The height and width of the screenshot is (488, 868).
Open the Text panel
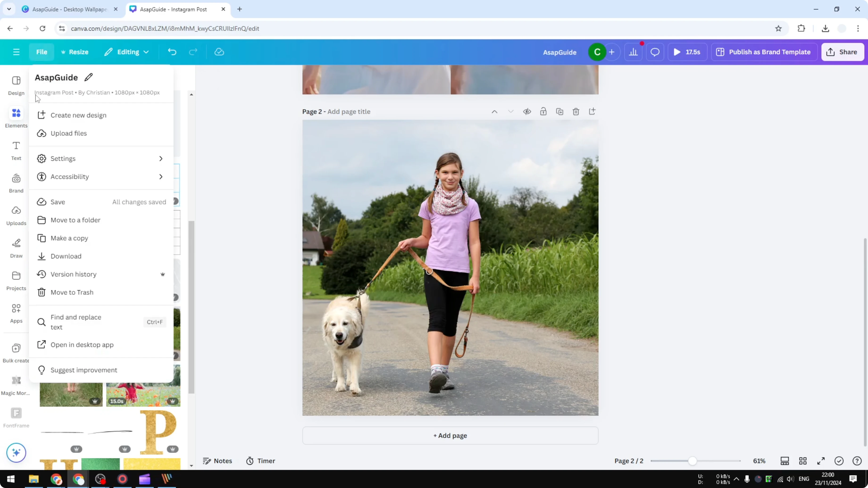tap(16, 149)
